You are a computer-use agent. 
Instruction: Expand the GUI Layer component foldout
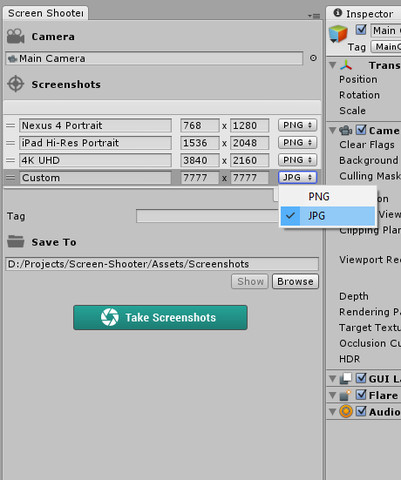[332, 378]
